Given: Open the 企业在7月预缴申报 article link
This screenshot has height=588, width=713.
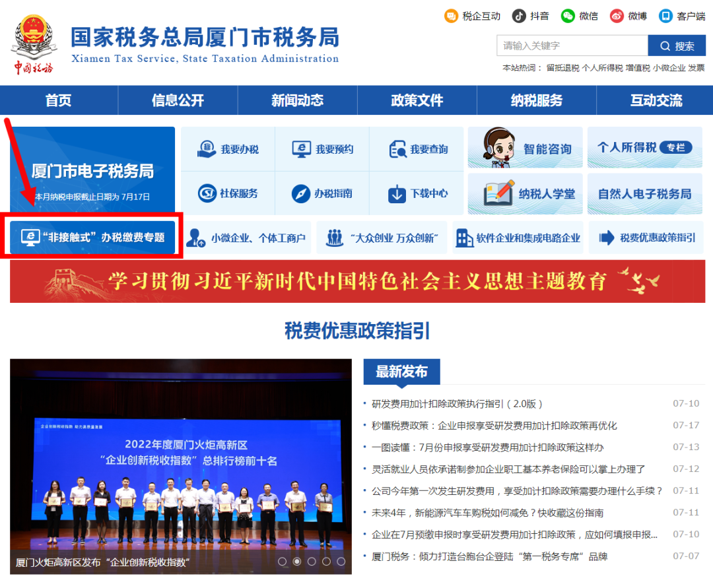Looking at the screenshot, I should (514, 535).
